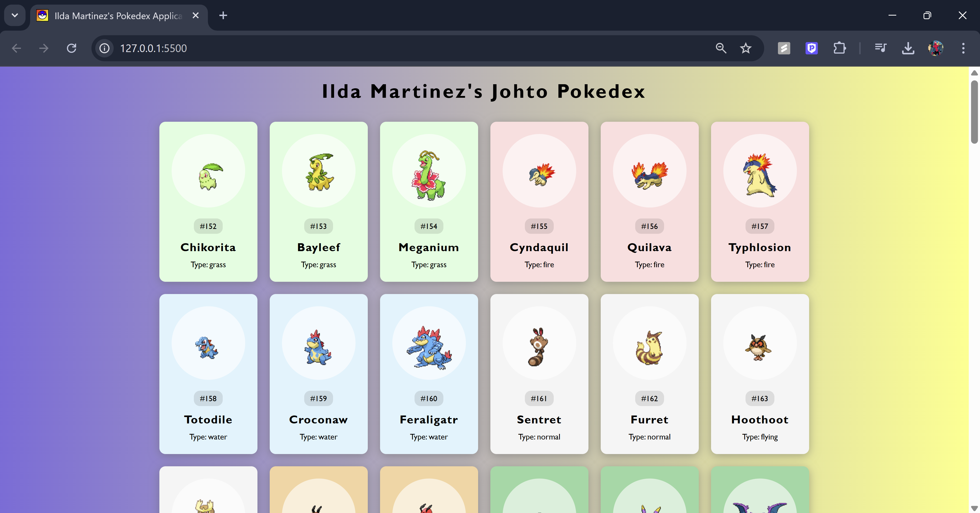Click the Furret sprite image

(x=650, y=348)
